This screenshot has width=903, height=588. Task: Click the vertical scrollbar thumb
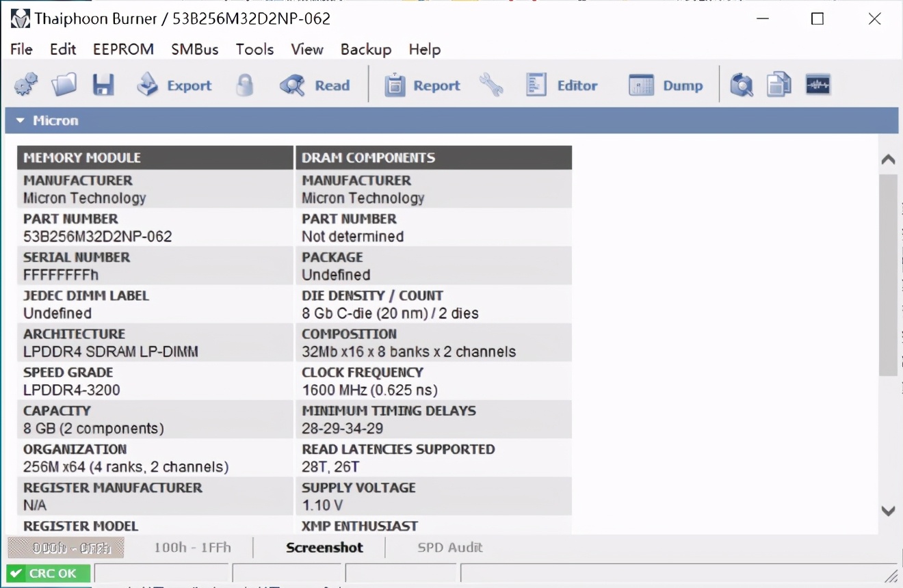pyautogui.click(x=888, y=274)
